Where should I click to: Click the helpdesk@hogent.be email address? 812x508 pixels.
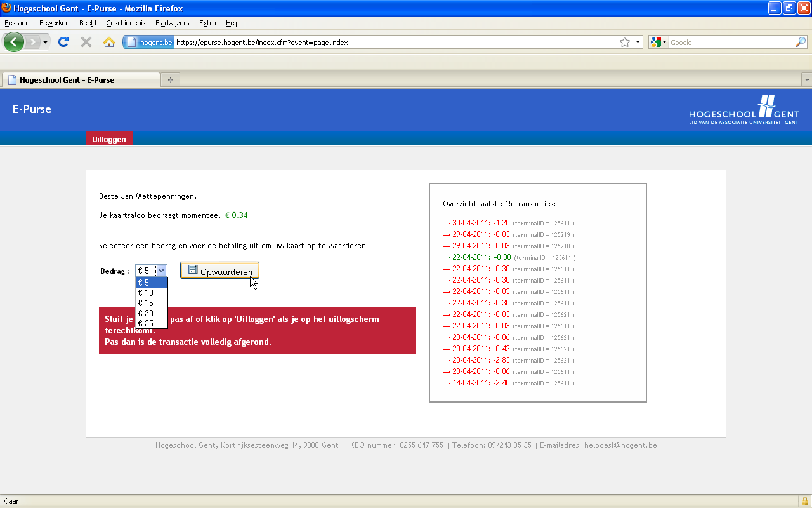click(620, 445)
